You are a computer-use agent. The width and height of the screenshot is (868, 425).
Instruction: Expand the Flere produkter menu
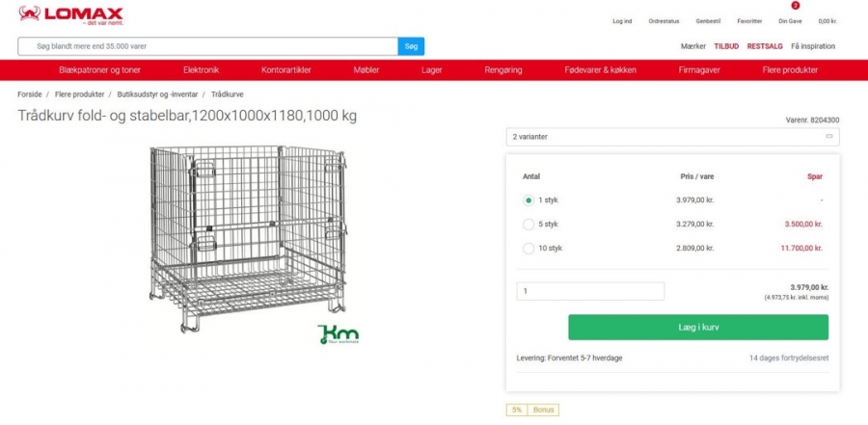tap(790, 70)
